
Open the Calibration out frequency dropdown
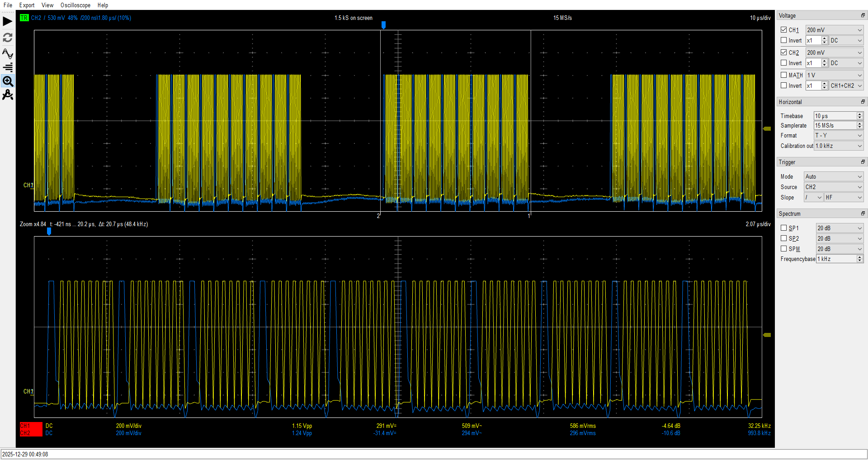[x=839, y=146]
